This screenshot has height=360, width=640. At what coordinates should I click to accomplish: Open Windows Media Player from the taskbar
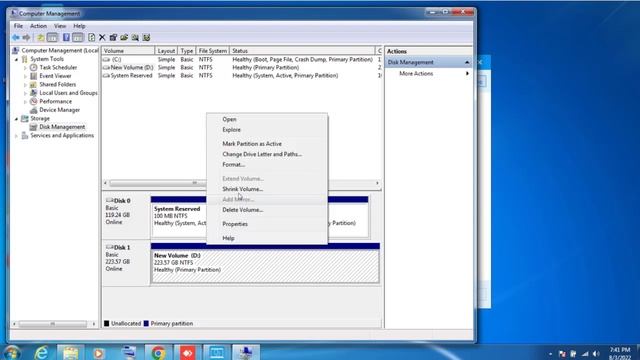pos(99,352)
